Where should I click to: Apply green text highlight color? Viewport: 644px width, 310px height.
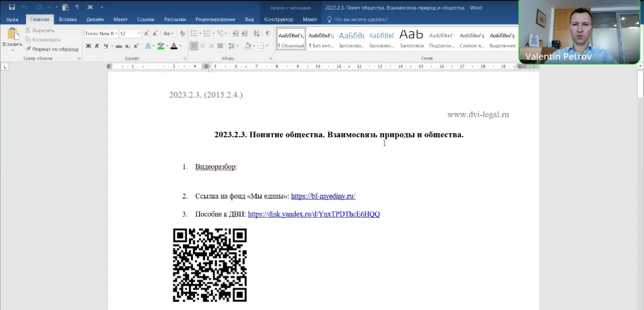[x=161, y=46]
